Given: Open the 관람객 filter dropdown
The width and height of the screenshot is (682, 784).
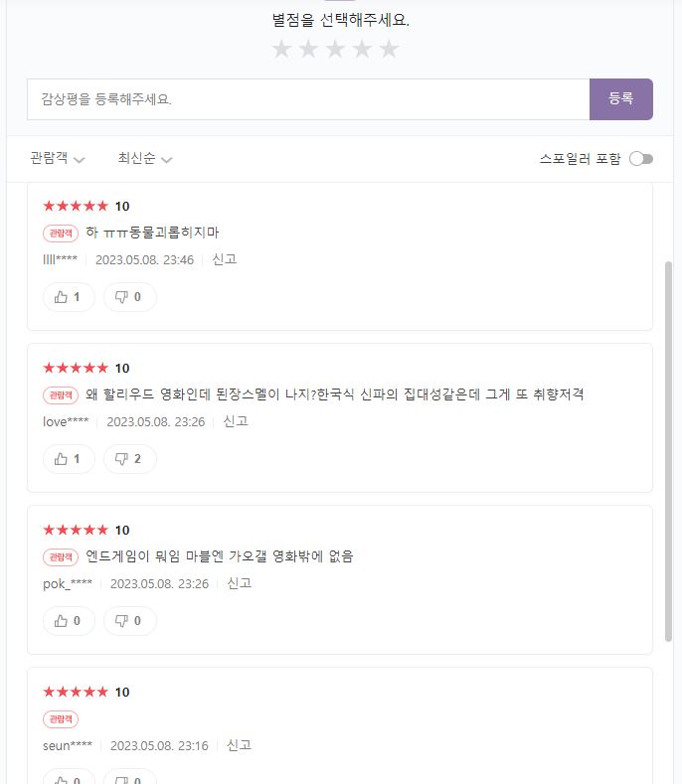Looking at the screenshot, I should coord(58,159).
